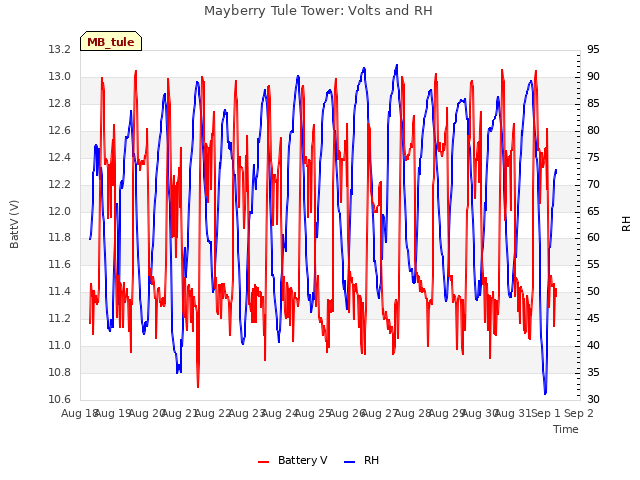
Task: Click the Aug 22 date tick label
Action: pos(213,413)
